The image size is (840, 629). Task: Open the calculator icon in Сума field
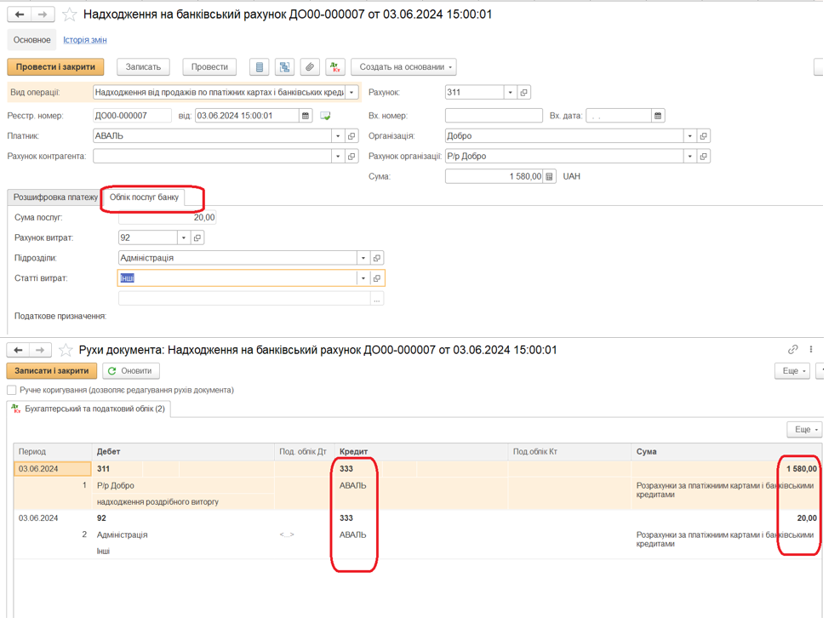[x=549, y=177]
